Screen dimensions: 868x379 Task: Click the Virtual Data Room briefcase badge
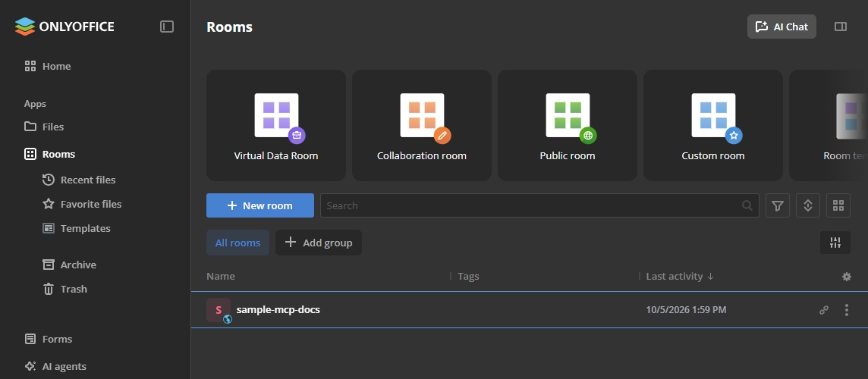pyautogui.click(x=297, y=134)
